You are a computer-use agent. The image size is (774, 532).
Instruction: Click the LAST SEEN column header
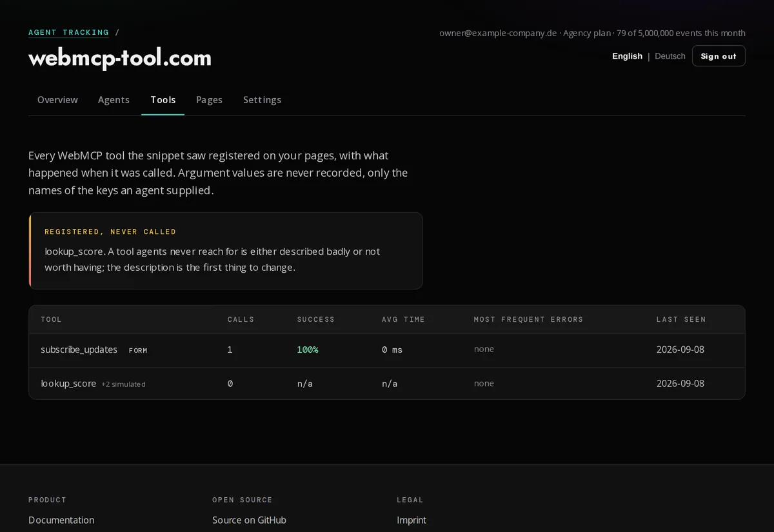[681, 319]
